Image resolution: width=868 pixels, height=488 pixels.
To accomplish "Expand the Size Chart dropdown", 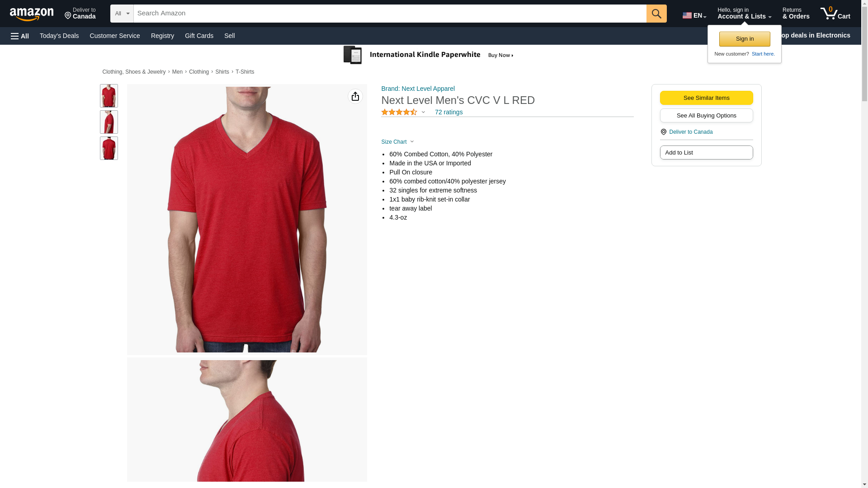I will (x=397, y=142).
